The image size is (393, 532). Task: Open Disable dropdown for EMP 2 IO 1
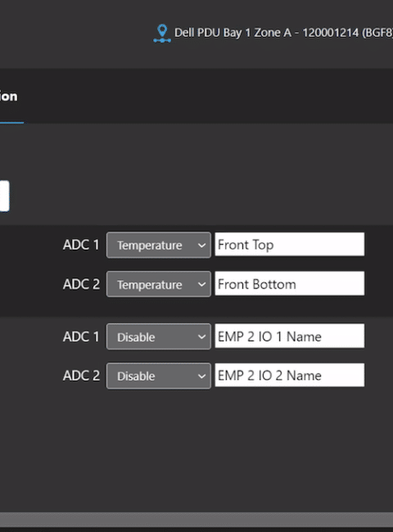159,336
